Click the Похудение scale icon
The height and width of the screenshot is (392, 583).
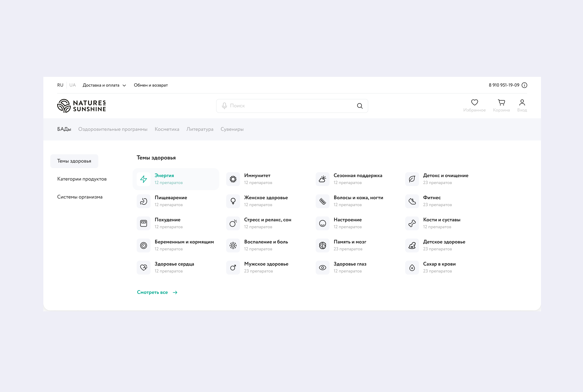pos(143,223)
